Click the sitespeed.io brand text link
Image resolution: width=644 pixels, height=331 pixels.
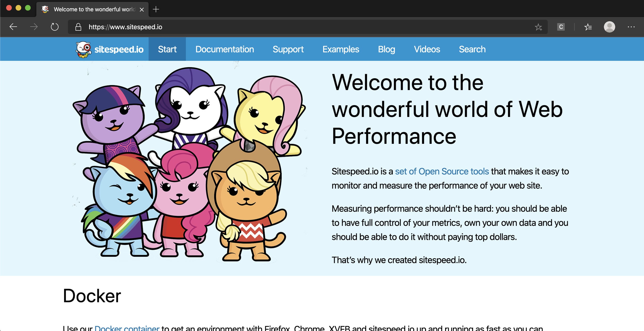click(119, 50)
